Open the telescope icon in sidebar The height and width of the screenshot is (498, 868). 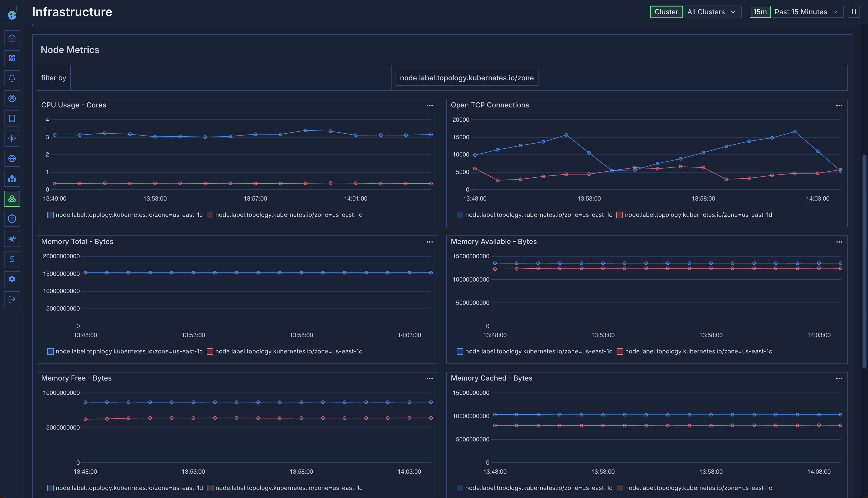tap(12, 239)
